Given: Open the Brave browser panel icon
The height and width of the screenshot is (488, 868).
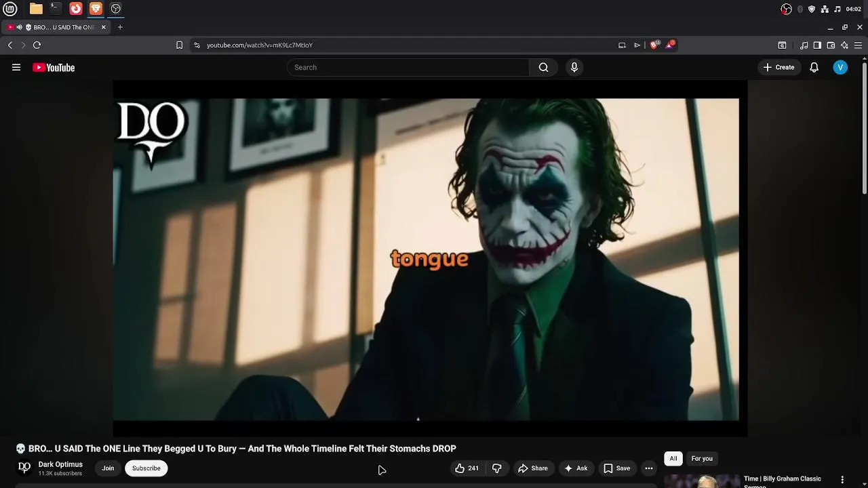Looking at the screenshot, I should 96,9.
